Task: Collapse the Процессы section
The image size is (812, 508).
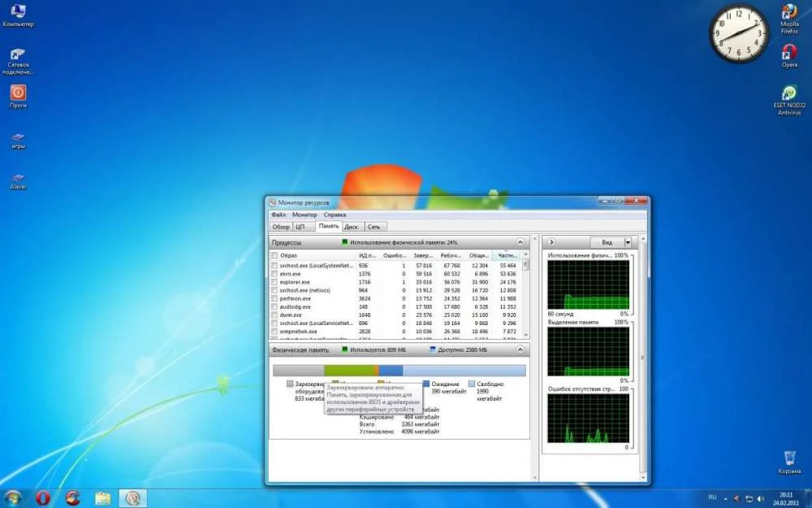Action: [520, 242]
